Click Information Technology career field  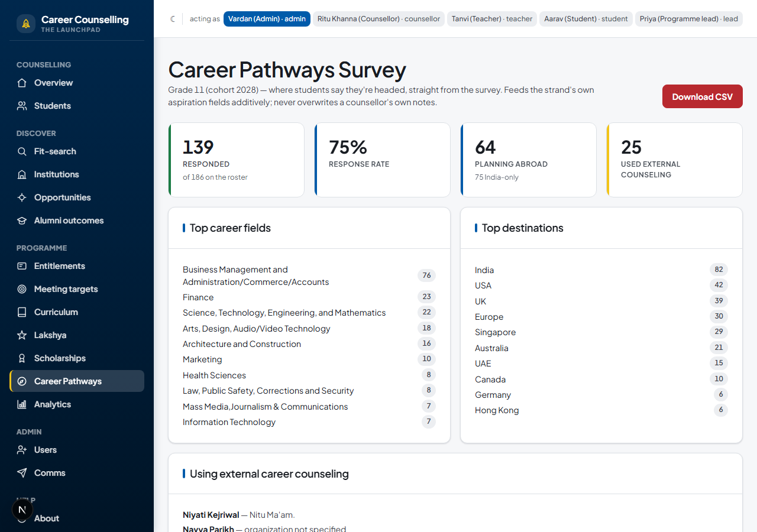click(309, 422)
